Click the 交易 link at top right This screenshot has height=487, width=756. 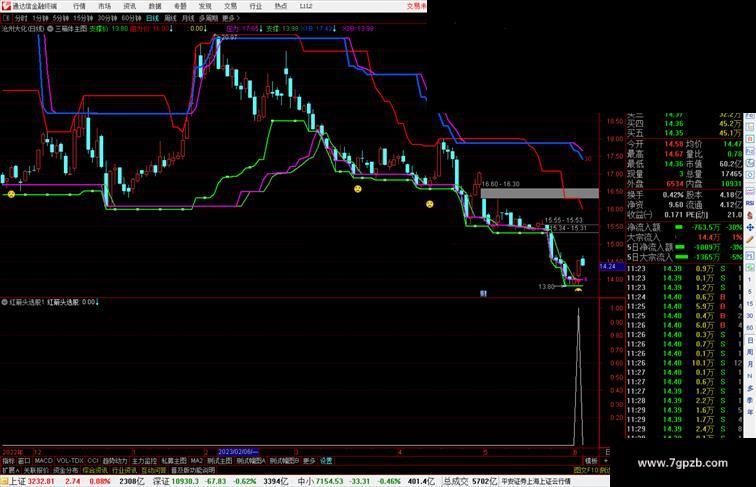pyautogui.click(x=416, y=6)
